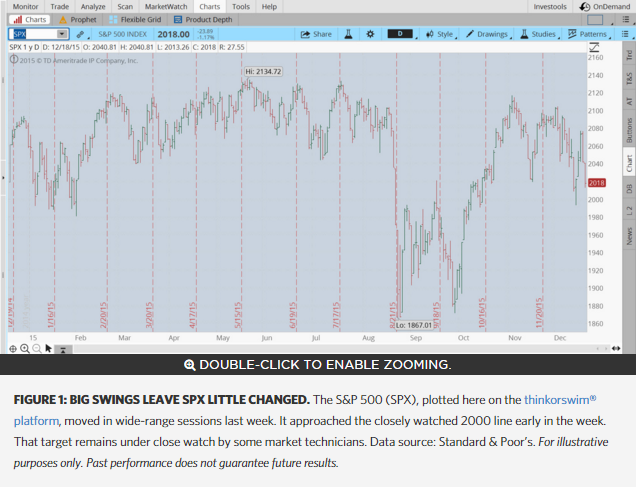Screen dimensions: 640x487
Task: Switch to the Analyze tab
Action: 93,7
